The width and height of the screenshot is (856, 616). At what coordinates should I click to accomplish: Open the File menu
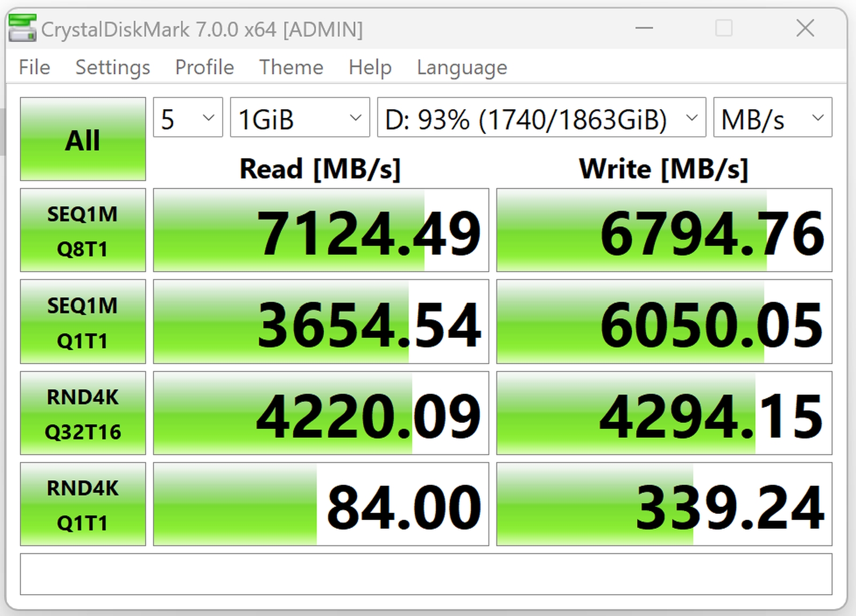[34, 67]
